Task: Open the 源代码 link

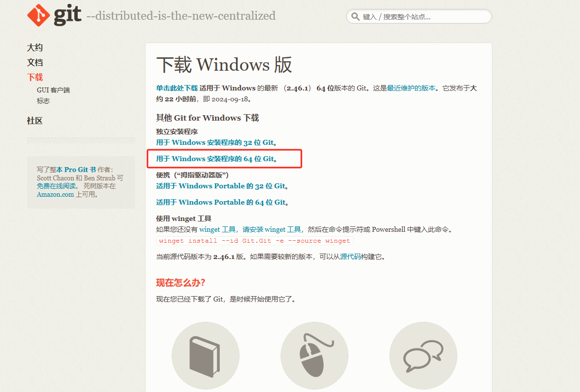Action: (x=350, y=257)
